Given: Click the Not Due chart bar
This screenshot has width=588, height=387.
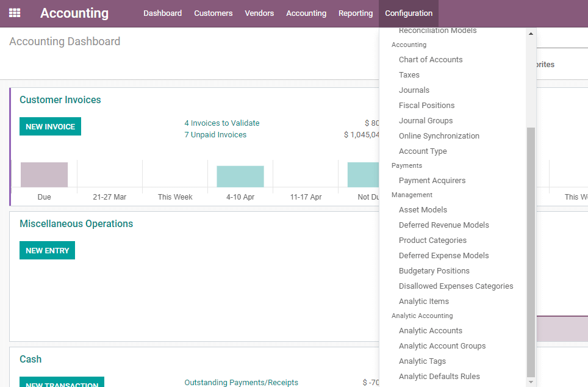Looking at the screenshot, I should 363,175.
